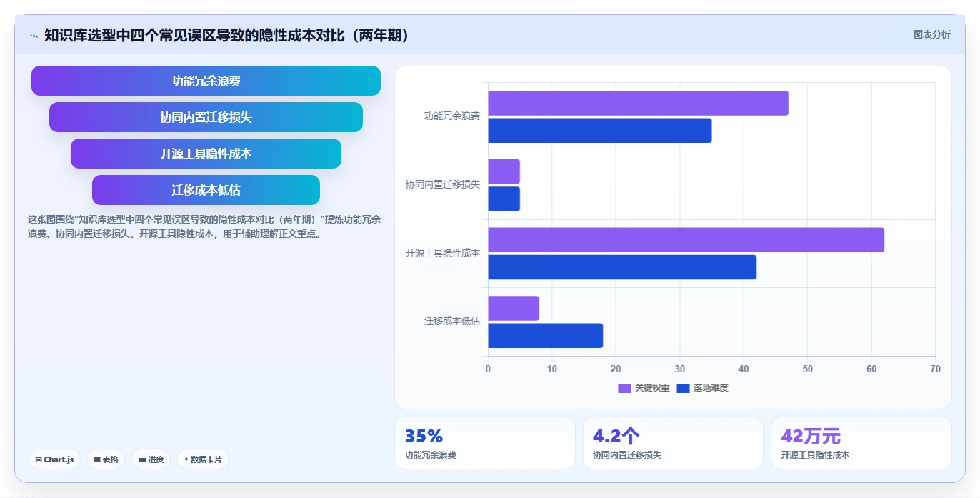The width and height of the screenshot is (980, 498).
Task: Click the 42万元 开源工具隐性成本 data card
Action: point(861,443)
